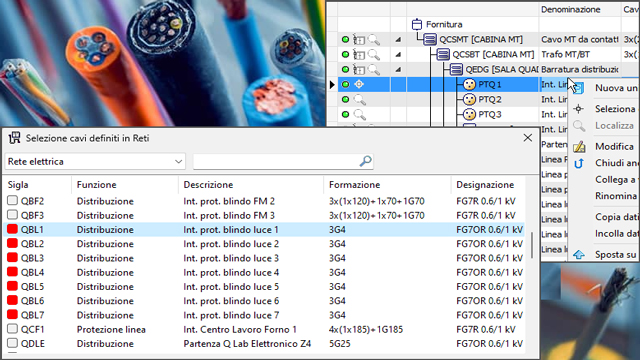Click the 4x(1x185)+1G185 formation cell
The width and height of the screenshot is (640, 360).
(x=366, y=329)
